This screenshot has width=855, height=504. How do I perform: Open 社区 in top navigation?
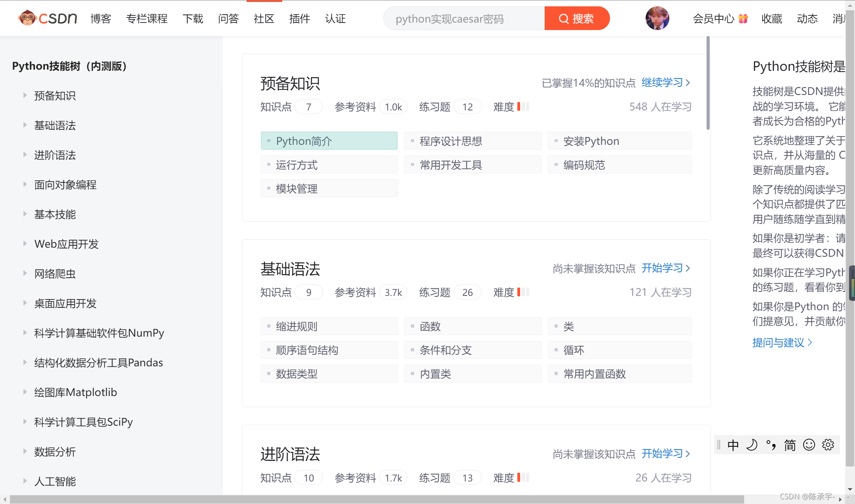click(x=264, y=19)
